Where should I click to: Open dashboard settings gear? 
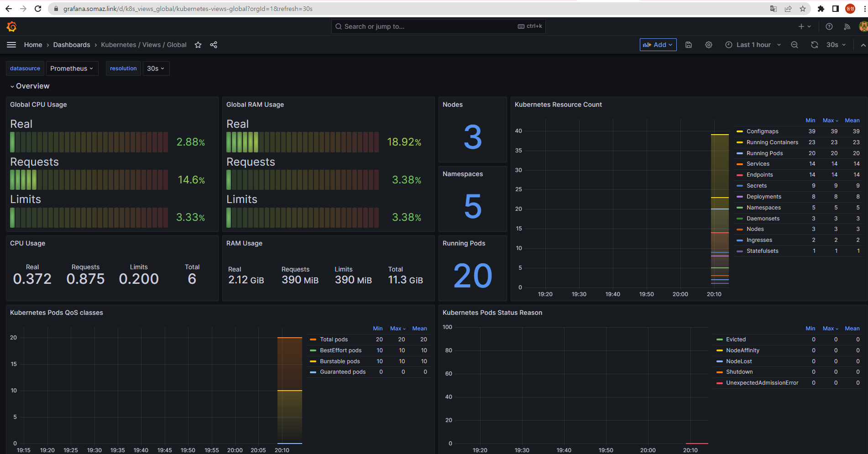point(709,45)
